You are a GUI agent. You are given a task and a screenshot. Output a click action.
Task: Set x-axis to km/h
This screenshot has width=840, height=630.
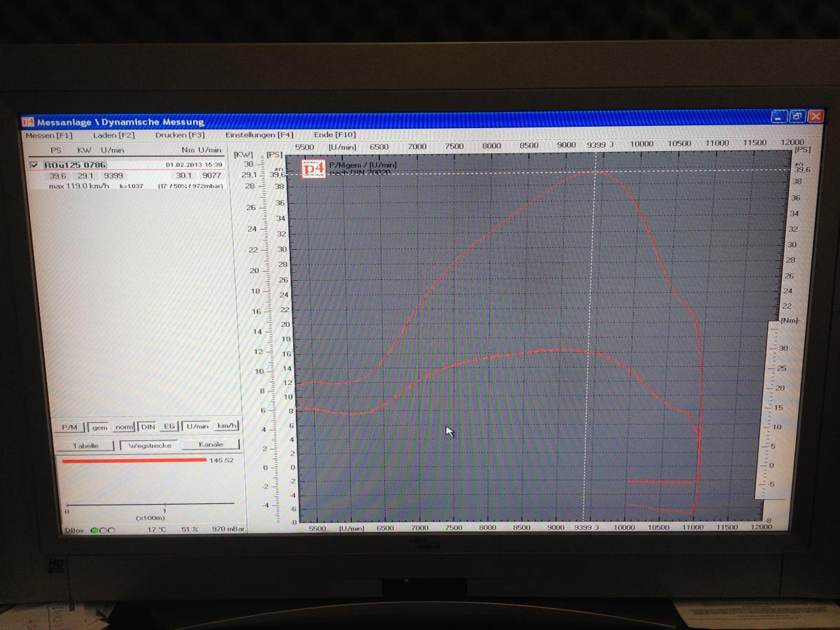pos(226,426)
